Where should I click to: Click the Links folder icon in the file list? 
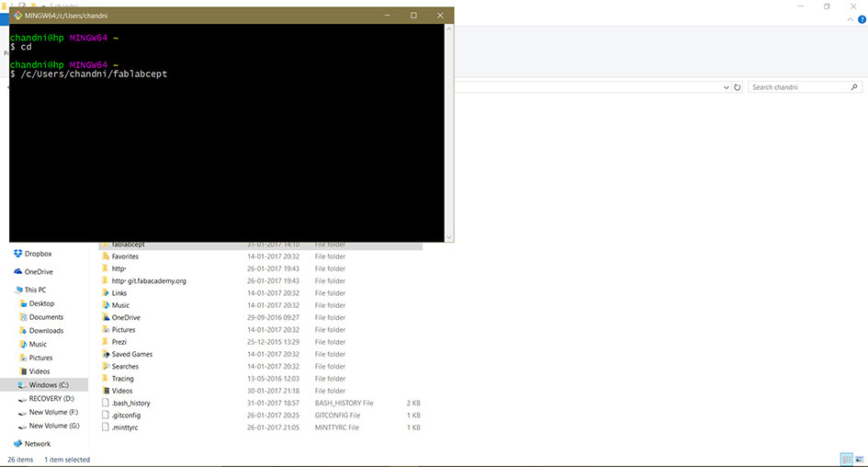point(106,293)
